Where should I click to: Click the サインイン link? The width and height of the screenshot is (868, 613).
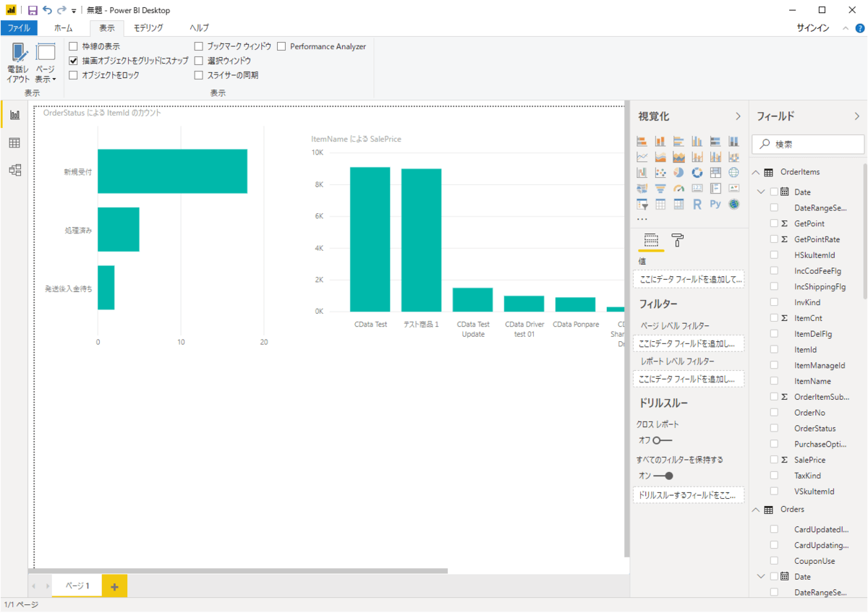813,28
